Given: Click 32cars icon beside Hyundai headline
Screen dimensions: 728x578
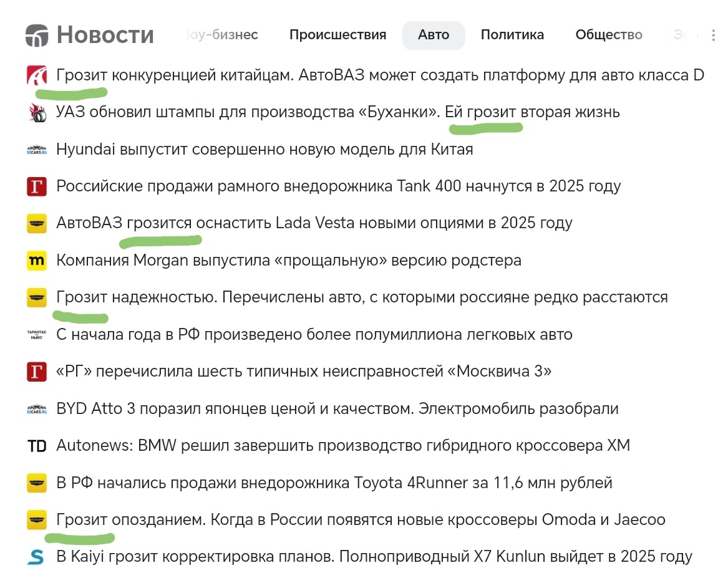Looking at the screenshot, I should (37, 150).
